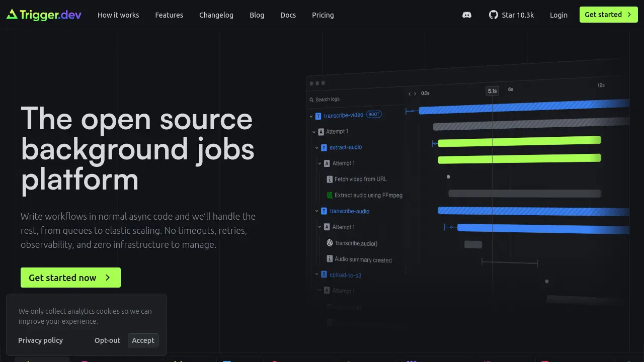Screen dimensions: 644x362
Task: Collapse Attempt 1 under transcribe-video
Action: [314, 132]
